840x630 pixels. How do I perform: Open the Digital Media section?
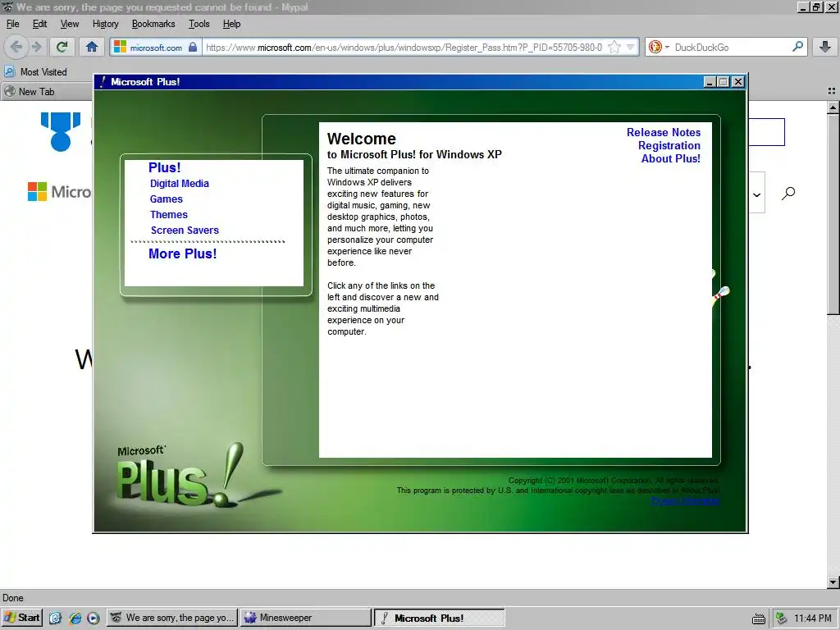point(180,183)
